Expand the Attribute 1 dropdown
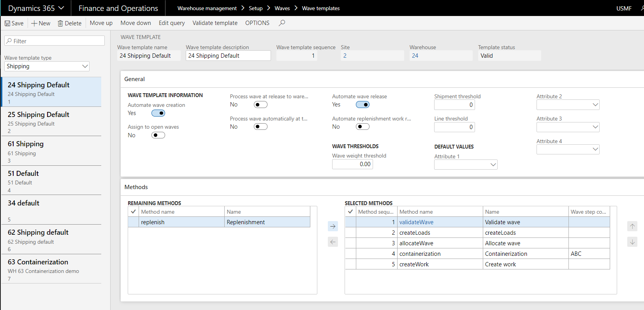 [493, 165]
